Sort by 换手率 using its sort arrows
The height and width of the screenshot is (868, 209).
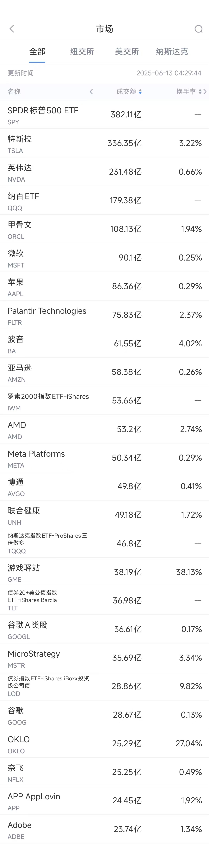click(200, 92)
